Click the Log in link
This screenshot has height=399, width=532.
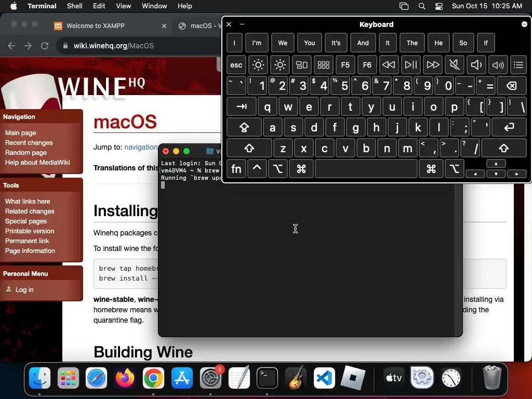tap(24, 289)
